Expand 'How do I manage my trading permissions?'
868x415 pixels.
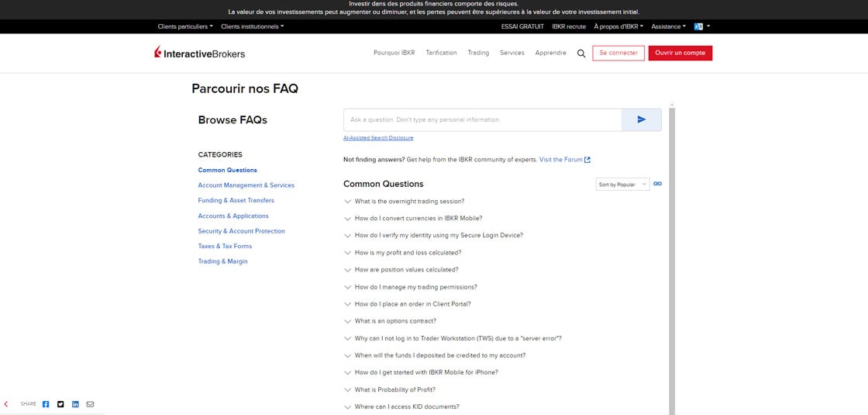[x=410, y=287]
